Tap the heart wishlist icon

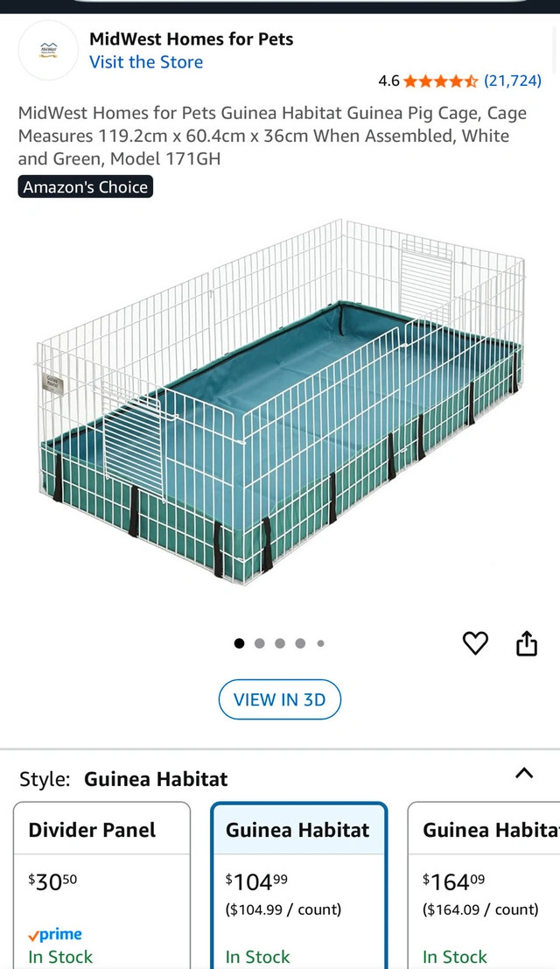coord(475,643)
